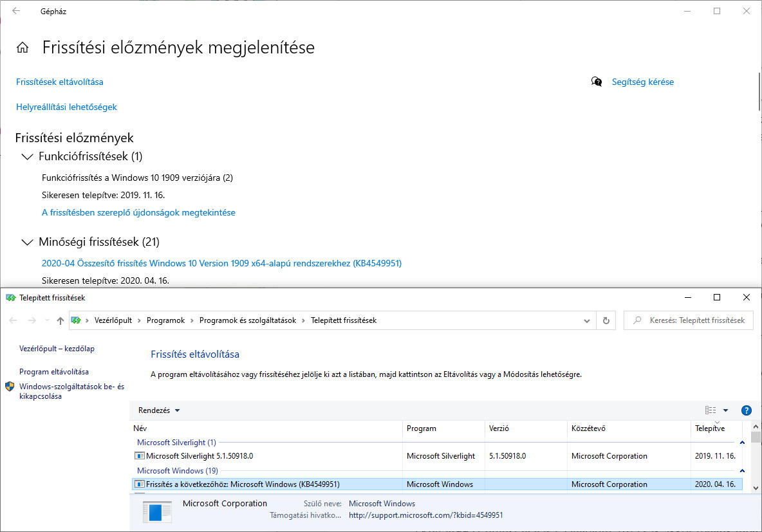Image resolution: width=762 pixels, height=532 pixels.
Task: Open the view options dropdown arrow
Action: (725, 410)
